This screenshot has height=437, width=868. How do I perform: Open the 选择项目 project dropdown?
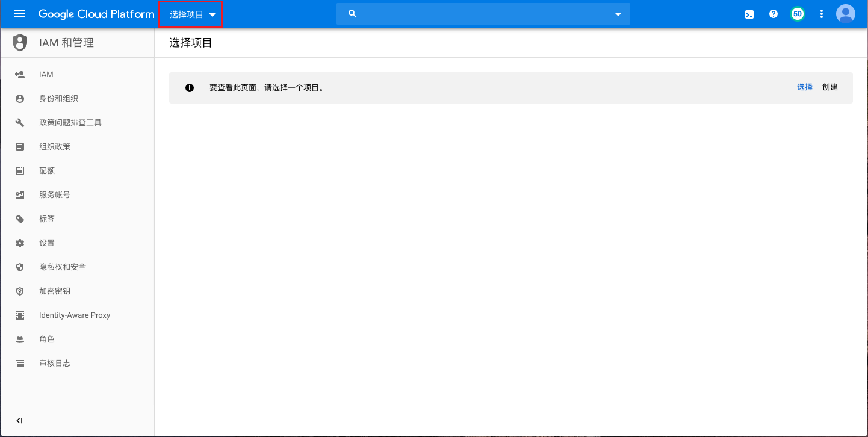pos(191,14)
